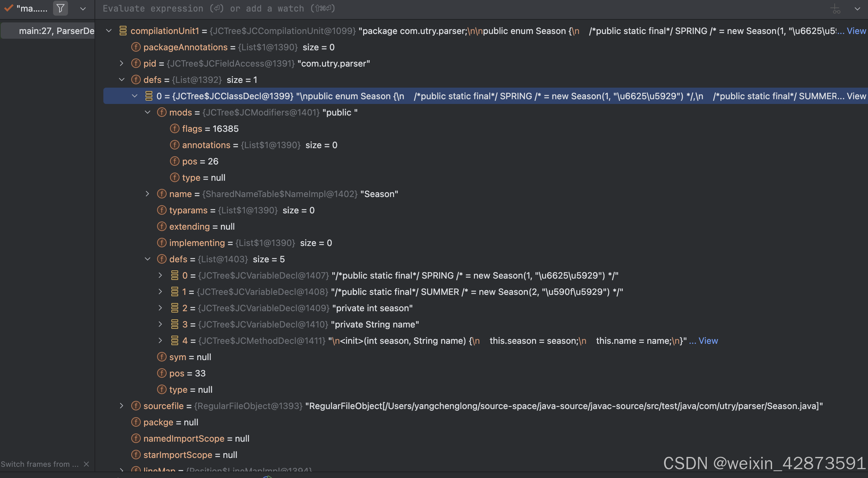This screenshot has height=478, width=868.
Task: Select the main:27 ParserDe stack frame
Action: [56, 31]
